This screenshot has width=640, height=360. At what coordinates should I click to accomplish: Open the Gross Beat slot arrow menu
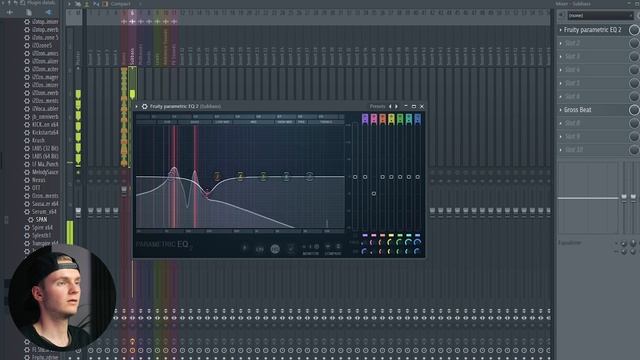[560, 110]
